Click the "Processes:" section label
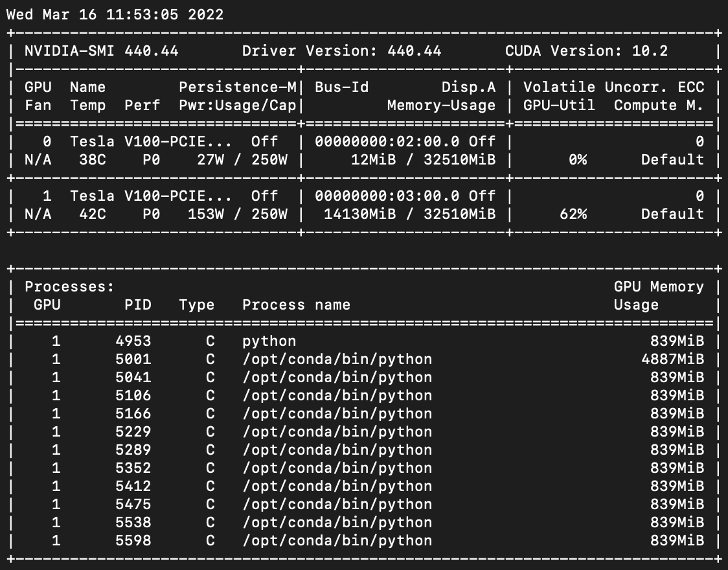This screenshot has height=570, width=728. 70,286
